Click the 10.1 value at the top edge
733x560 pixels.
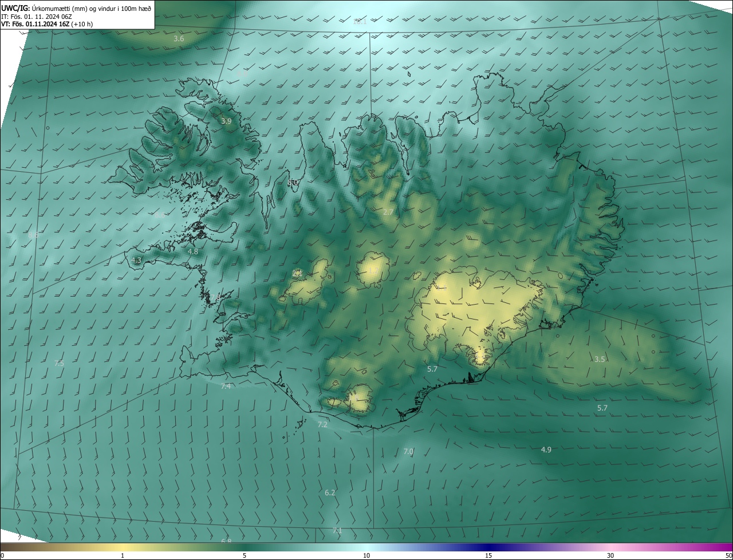[x=360, y=22]
